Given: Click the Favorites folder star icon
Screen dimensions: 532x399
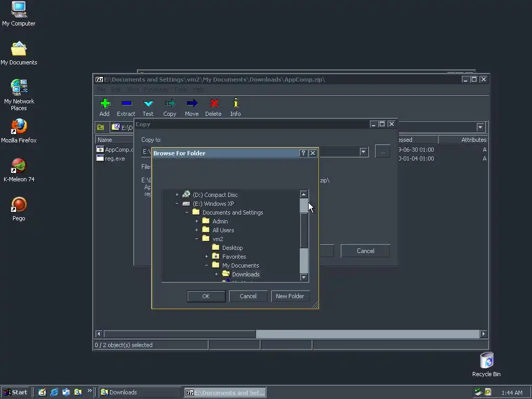Looking at the screenshot, I should 216,256.
